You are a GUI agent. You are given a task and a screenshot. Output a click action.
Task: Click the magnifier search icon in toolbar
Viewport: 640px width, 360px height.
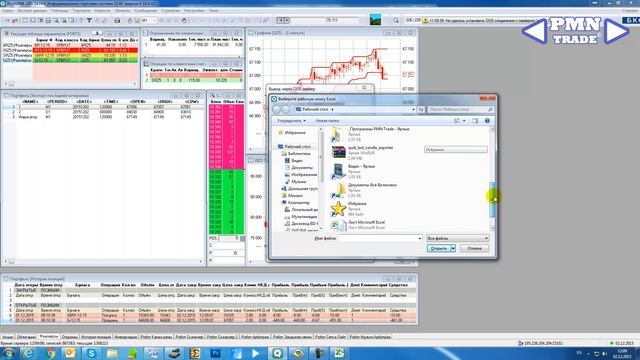pyautogui.click(x=396, y=20)
